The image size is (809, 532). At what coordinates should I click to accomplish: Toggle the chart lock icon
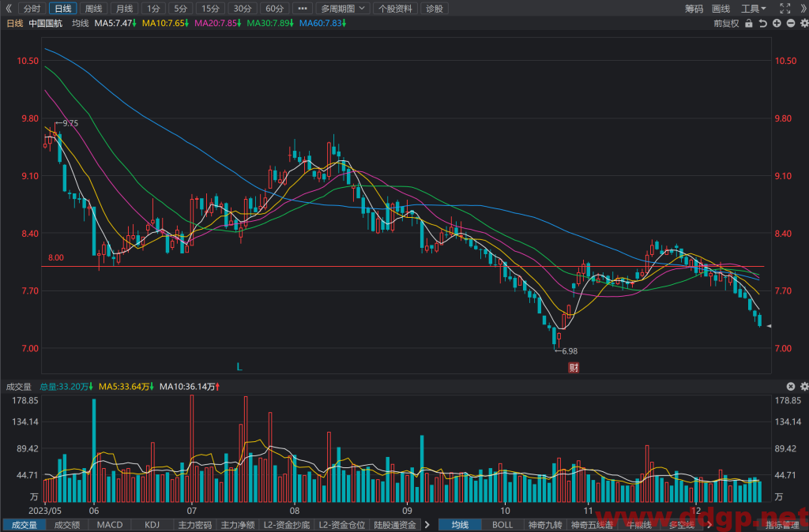(x=749, y=23)
